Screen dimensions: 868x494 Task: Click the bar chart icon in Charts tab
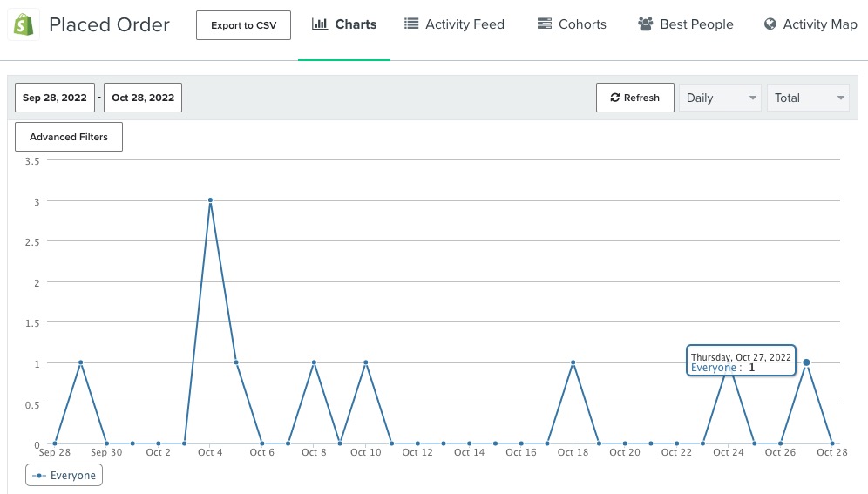pos(320,24)
